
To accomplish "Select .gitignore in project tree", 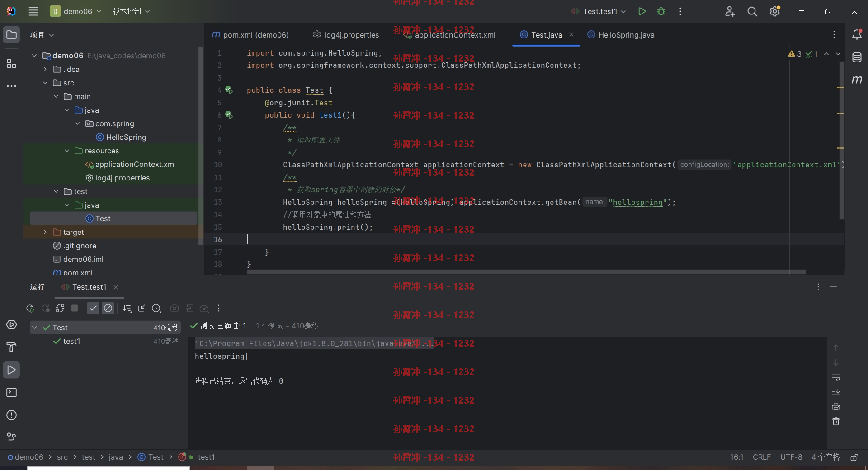I will click(75, 246).
